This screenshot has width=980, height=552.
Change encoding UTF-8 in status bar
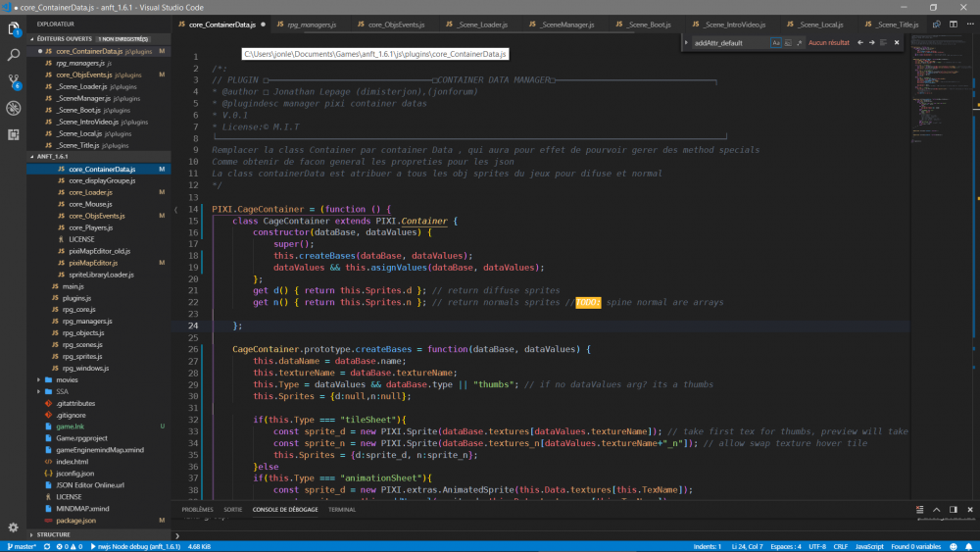click(x=817, y=546)
